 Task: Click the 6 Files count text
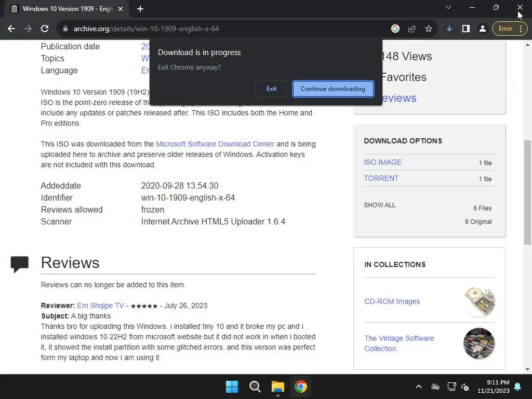click(x=483, y=208)
